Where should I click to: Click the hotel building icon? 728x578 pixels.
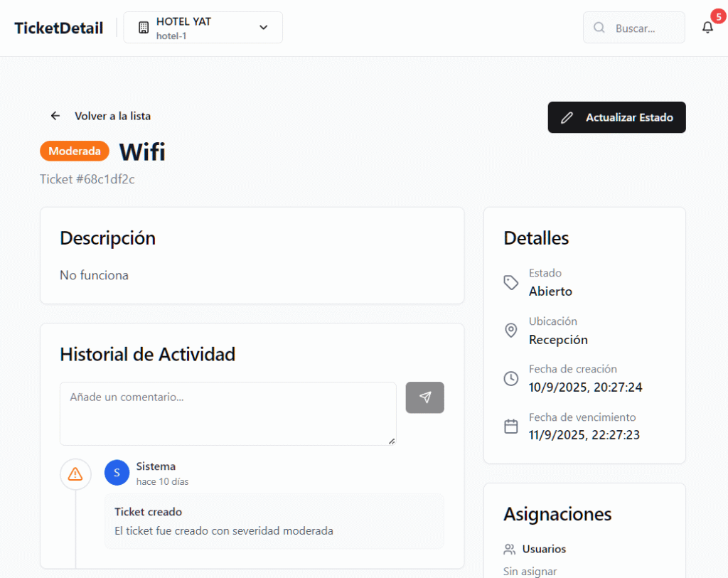click(x=144, y=28)
